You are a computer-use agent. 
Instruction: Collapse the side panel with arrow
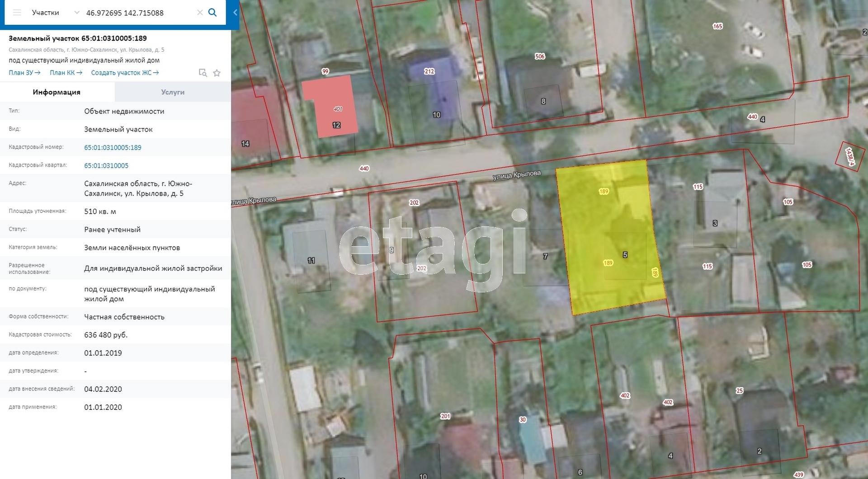pyautogui.click(x=235, y=13)
